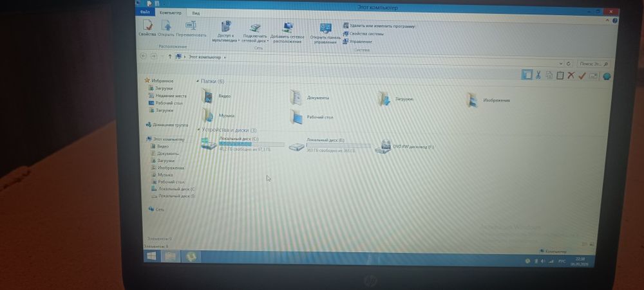Select Изображения in the navigation tree
The width and height of the screenshot is (644, 290).
point(168,168)
